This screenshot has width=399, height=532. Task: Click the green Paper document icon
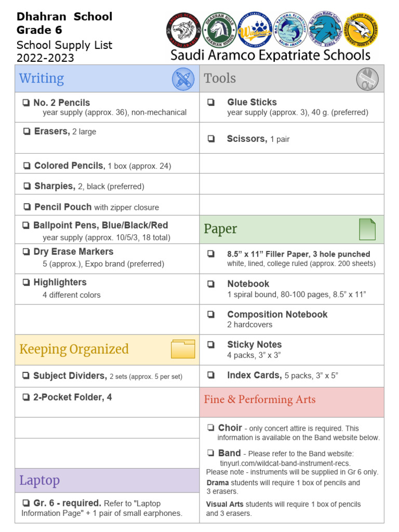coord(367,229)
